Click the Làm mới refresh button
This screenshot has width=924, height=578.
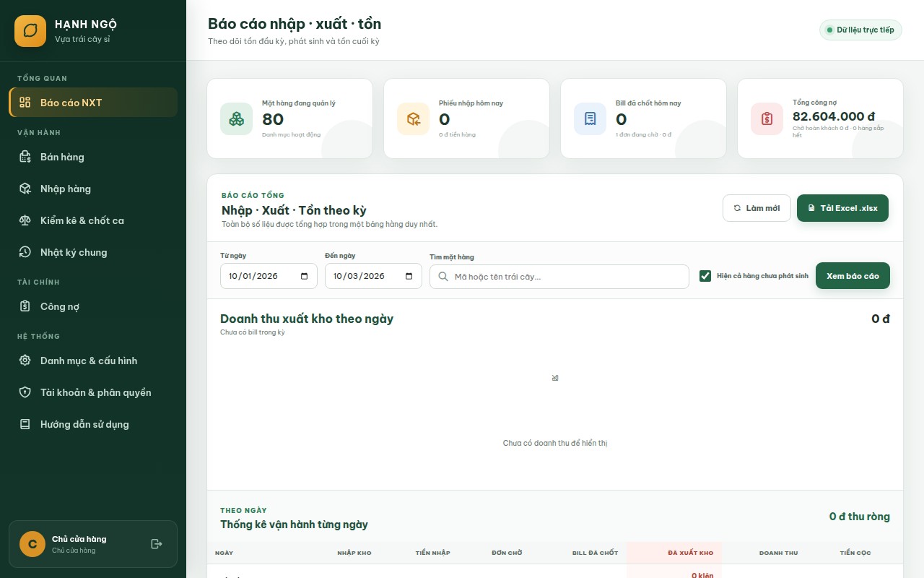tap(757, 208)
